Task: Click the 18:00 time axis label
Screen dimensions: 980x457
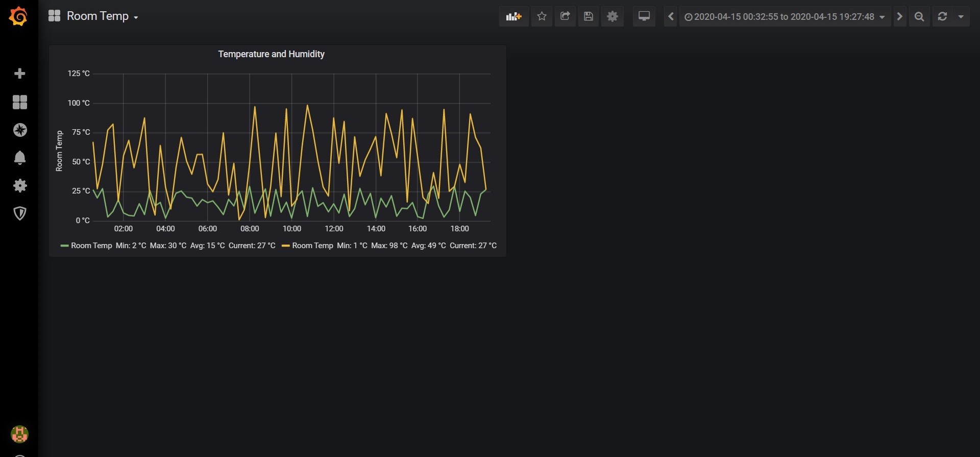Action: [x=459, y=229]
